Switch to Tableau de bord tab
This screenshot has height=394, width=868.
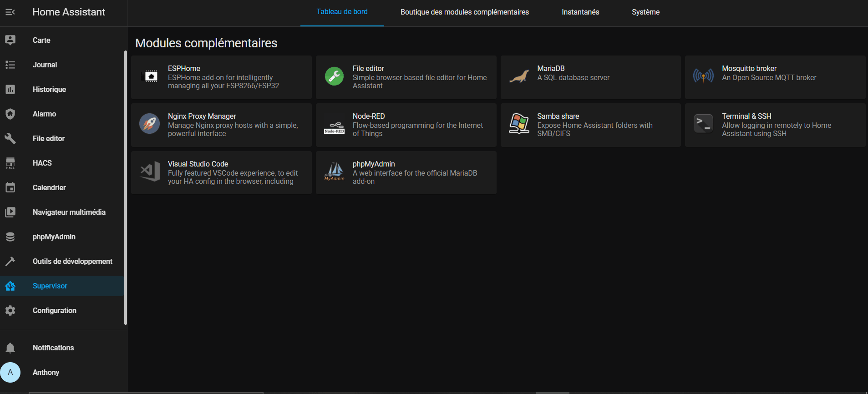coord(342,12)
